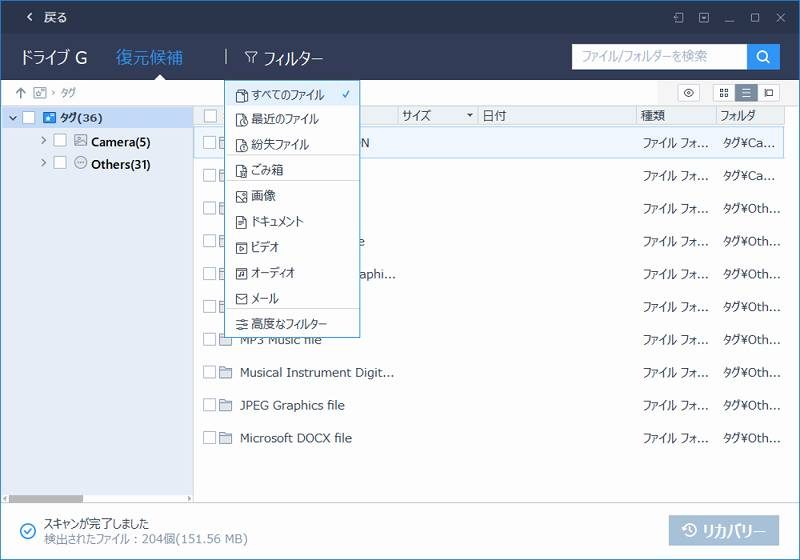Click the horizontal scrollbar in tree panel
Screen dimensions: 800x560
[x=45, y=498]
